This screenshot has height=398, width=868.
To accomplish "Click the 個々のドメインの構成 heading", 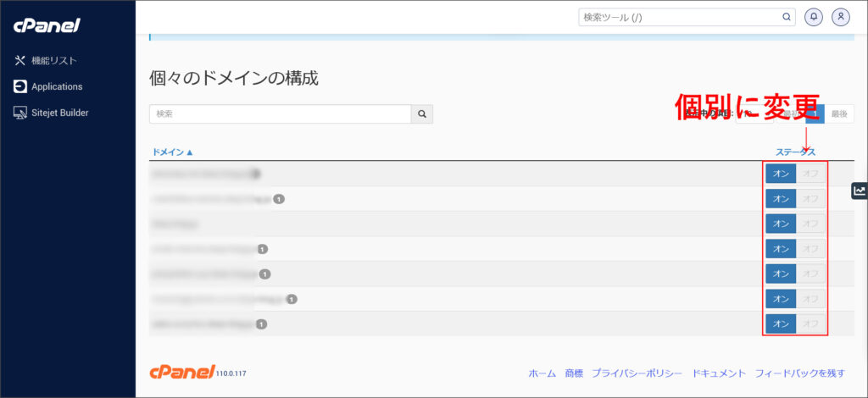I will tap(234, 79).
